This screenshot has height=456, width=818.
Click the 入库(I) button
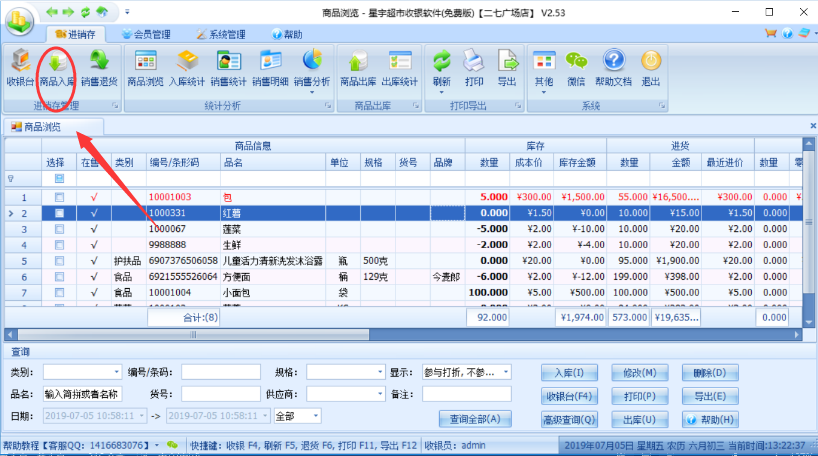pos(569,373)
